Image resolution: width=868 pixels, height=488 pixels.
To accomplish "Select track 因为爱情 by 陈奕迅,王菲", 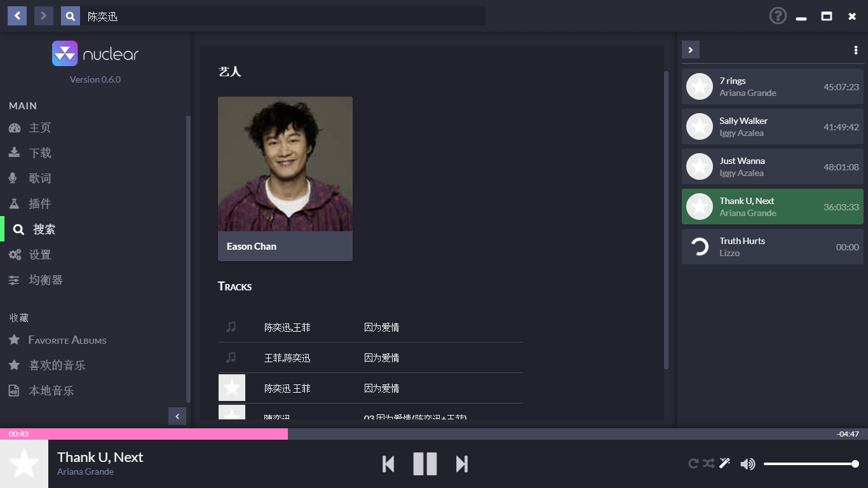I will (x=370, y=327).
